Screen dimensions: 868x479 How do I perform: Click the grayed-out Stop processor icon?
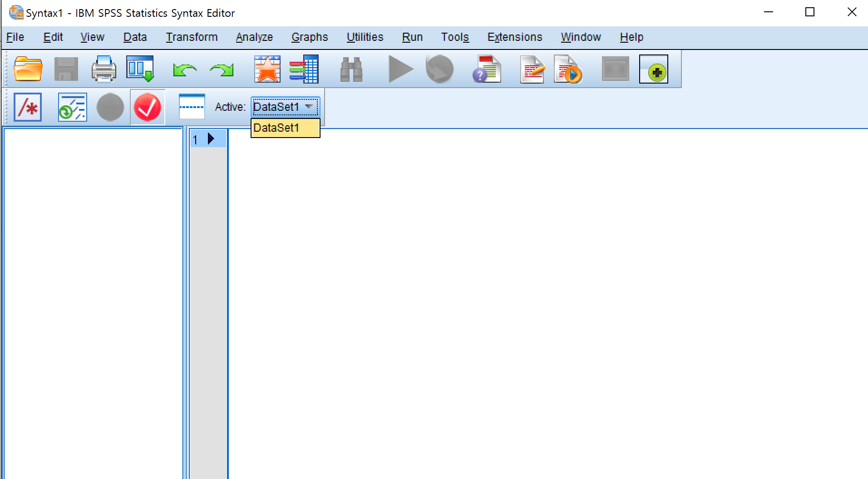[439, 69]
